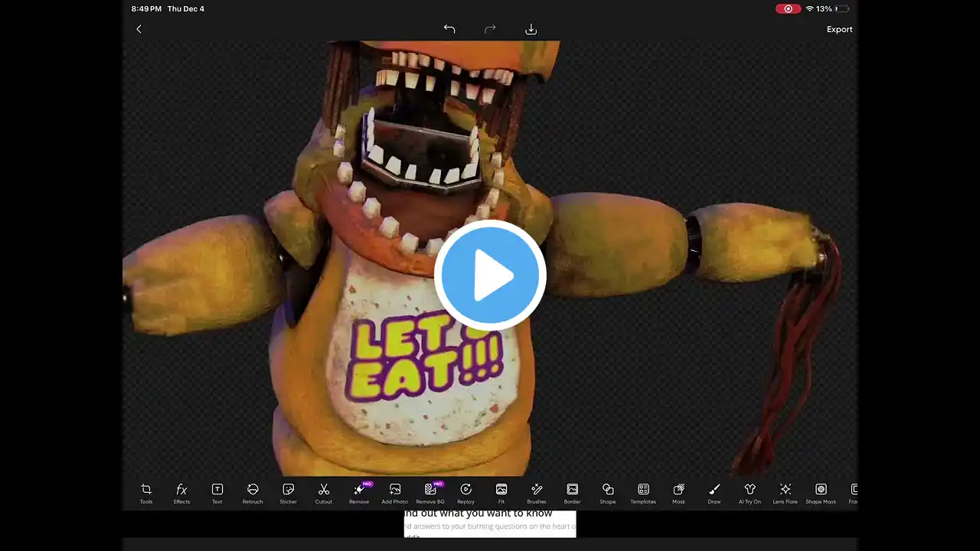Add a Sticker
This screenshot has height=551, width=980.
click(x=288, y=493)
